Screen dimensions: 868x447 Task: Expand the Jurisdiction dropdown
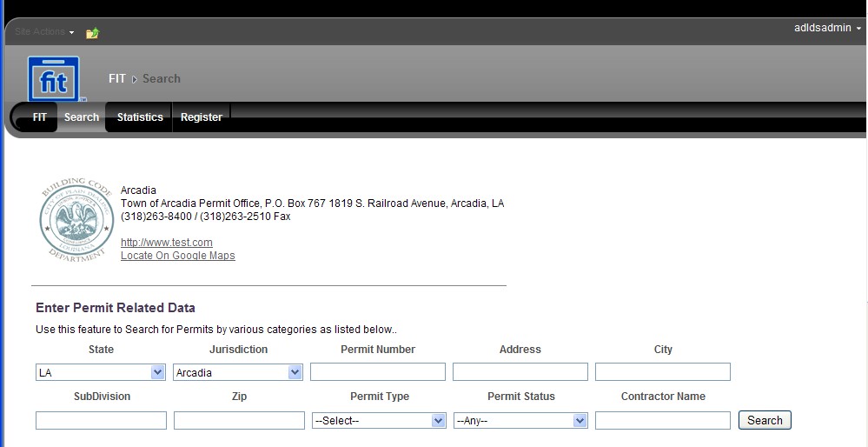click(237, 372)
